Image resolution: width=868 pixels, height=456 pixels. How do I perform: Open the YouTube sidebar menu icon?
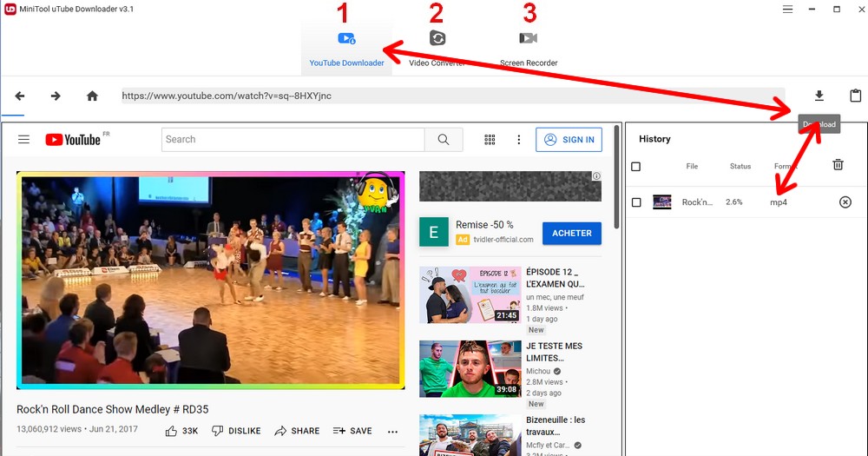point(23,139)
